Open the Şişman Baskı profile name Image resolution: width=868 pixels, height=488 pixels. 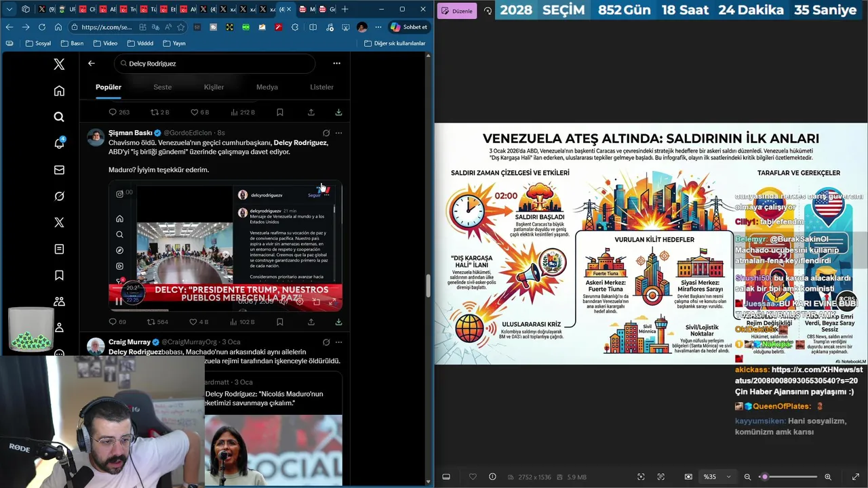click(130, 133)
